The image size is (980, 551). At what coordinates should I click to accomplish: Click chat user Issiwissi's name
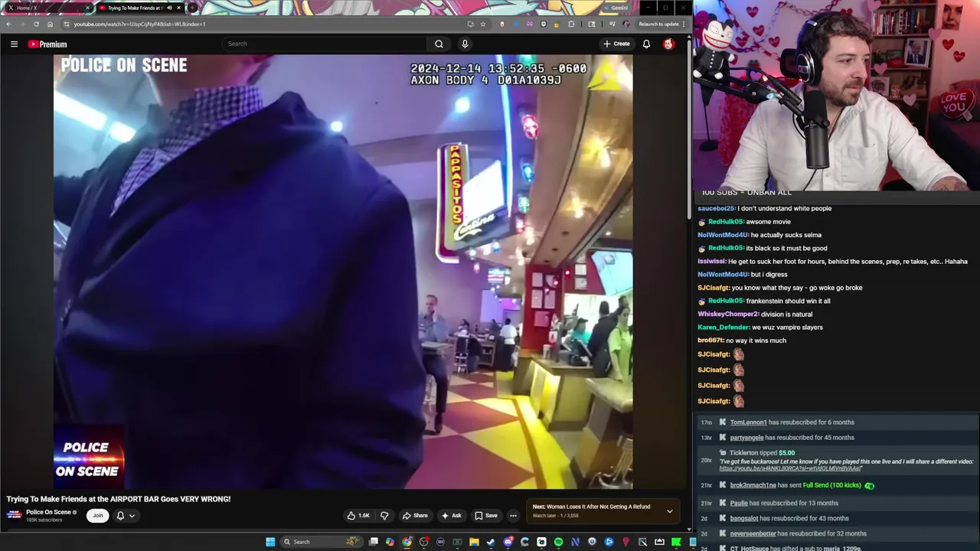(x=711, y=262)
